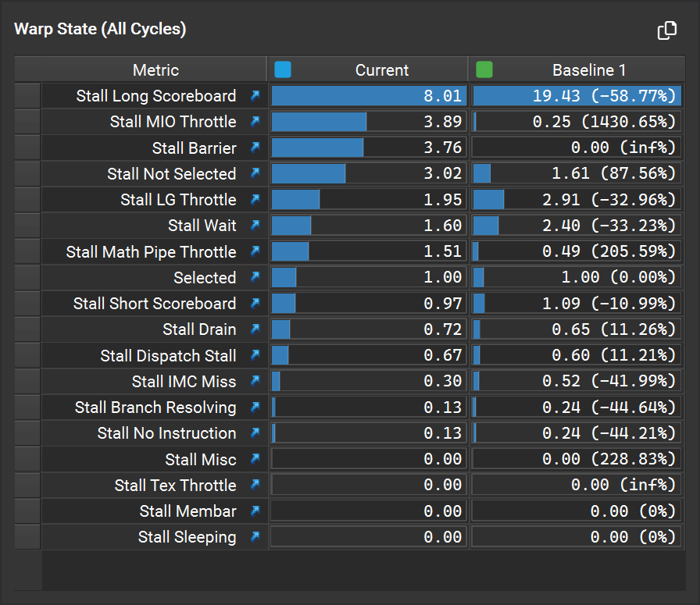Image resolution: width=700 pixels, height=605 pixels.
Task: Open the Stall Membar link arrow
Action: click(x=255, y=511)
